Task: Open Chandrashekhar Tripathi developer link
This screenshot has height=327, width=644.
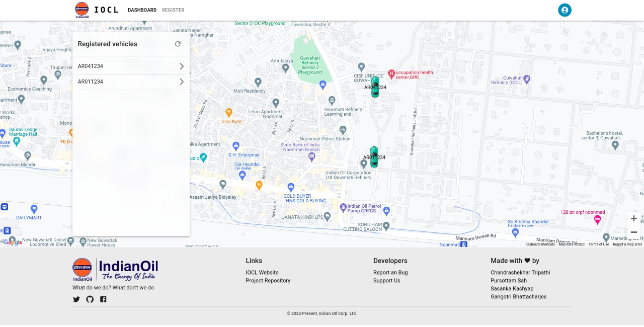Action: point(520,273)
